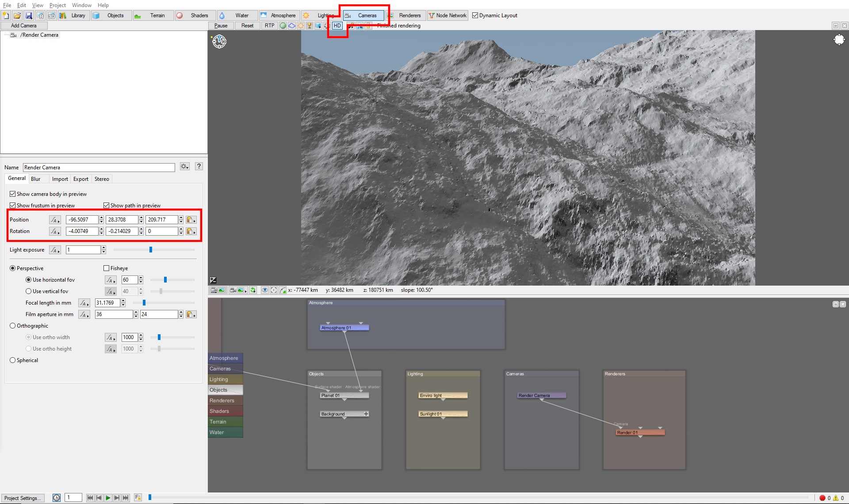Toggle Show frustum in preview

(x=42, y=206)
